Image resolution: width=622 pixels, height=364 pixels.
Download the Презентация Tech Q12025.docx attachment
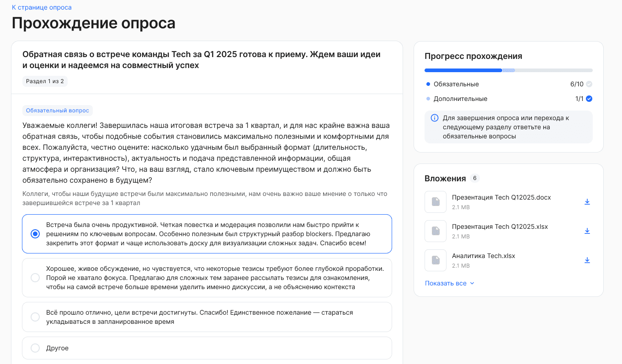(587, 201)
